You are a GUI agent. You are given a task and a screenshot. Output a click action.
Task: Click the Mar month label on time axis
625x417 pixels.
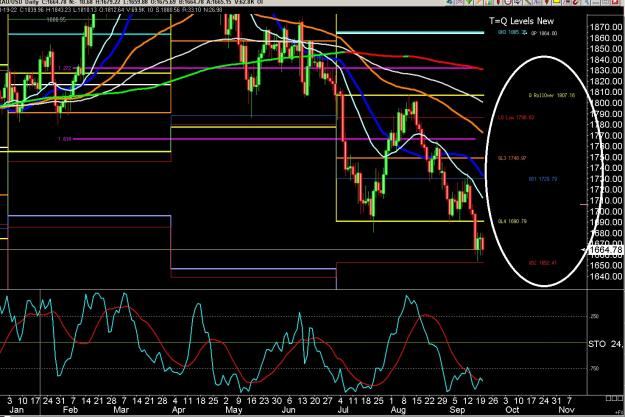(121, 410)
